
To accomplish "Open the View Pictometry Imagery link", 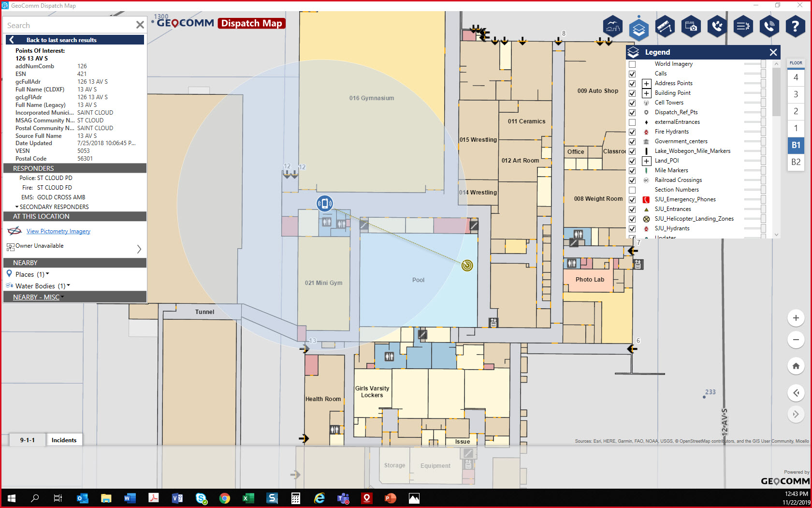I will tap(58, 231).
